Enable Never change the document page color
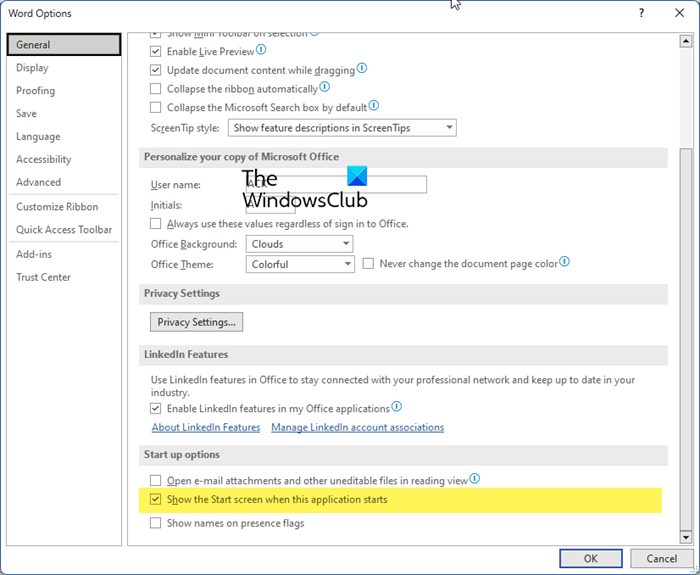The height and width of the screenshot is (575, 700). pos(368,263)
